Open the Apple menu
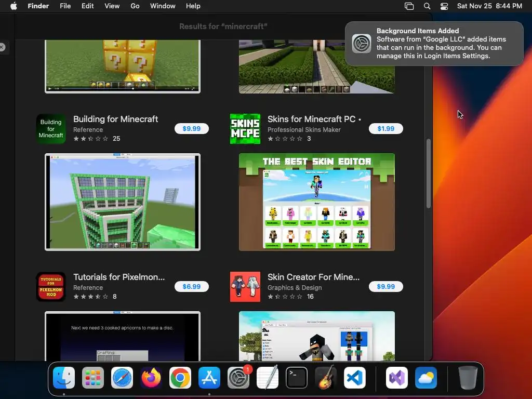 [x=14, y=6]
